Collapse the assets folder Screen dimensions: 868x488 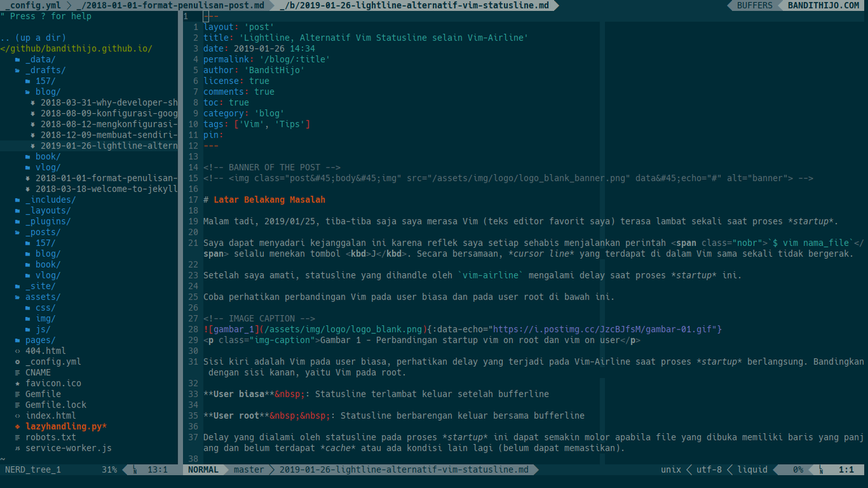[x=42, y=297]
